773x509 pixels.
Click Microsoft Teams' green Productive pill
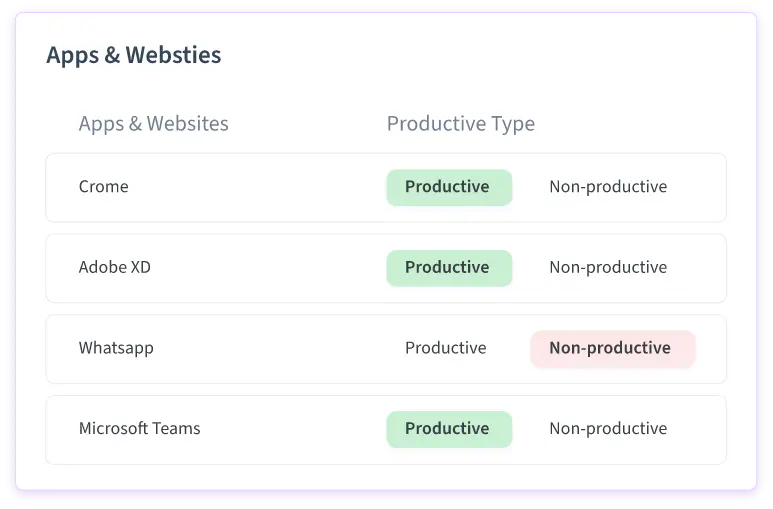[448, 429]
